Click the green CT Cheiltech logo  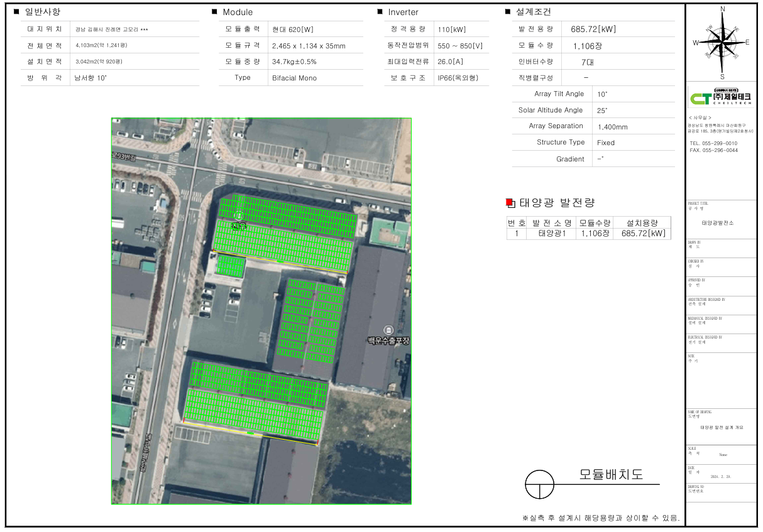coord(700,99)
